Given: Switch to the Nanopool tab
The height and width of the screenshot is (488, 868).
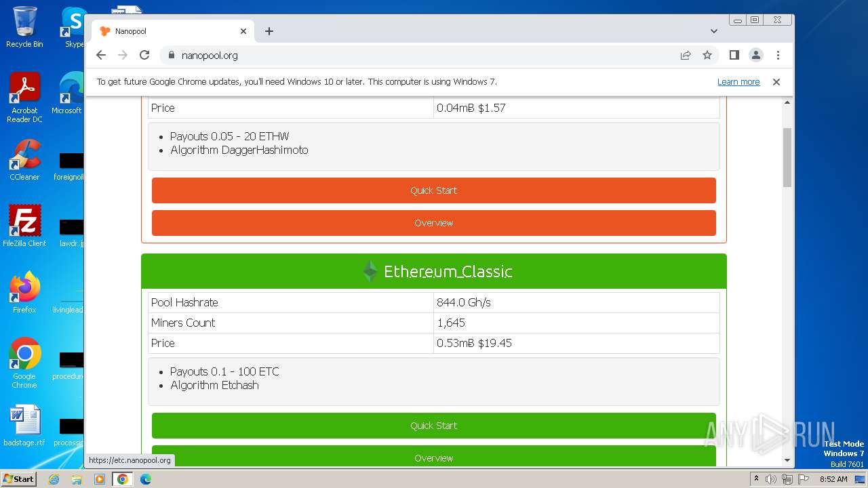Looking at the screenshot, I should point(173,31).
